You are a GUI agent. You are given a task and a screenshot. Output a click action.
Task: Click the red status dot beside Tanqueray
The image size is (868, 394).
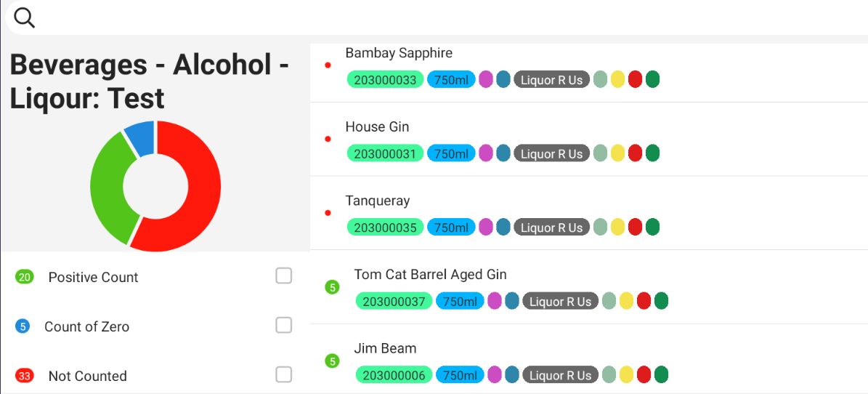click(328, 213)
